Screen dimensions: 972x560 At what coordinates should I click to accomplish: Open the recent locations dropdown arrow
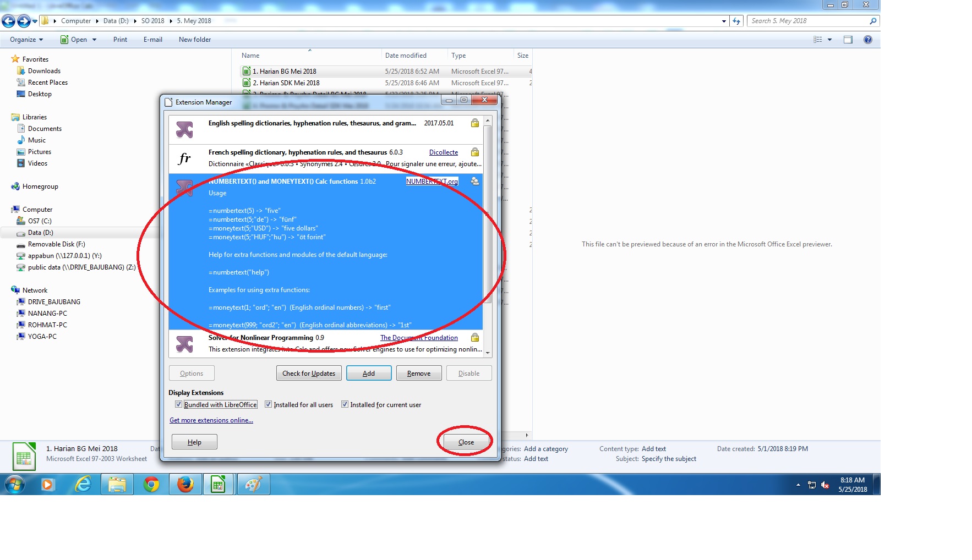pyautogui.click(x=35, y=21)
